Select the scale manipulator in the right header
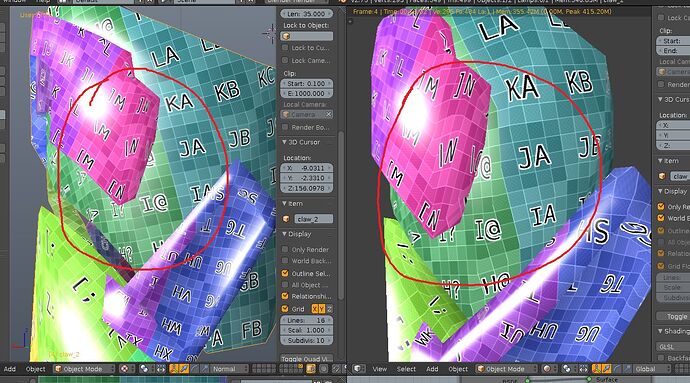 (627, 369)
